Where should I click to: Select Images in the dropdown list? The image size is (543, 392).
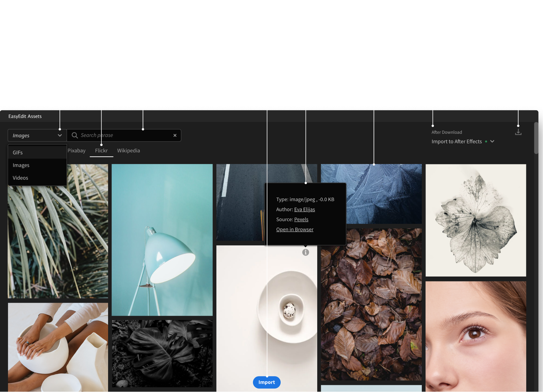tap(21, 165)
